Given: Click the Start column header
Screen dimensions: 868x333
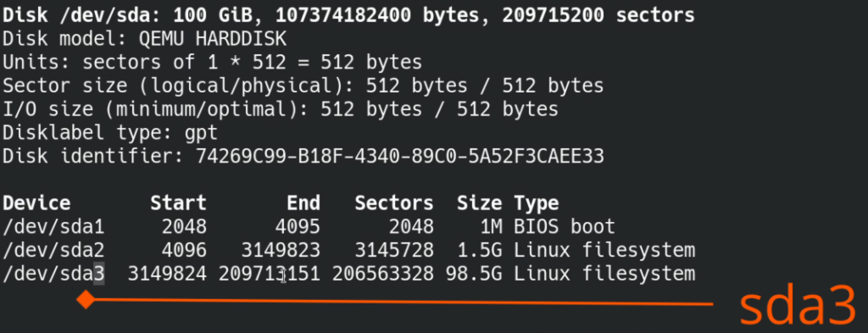Looking at the screenshot, I should (x=179, y=203).
